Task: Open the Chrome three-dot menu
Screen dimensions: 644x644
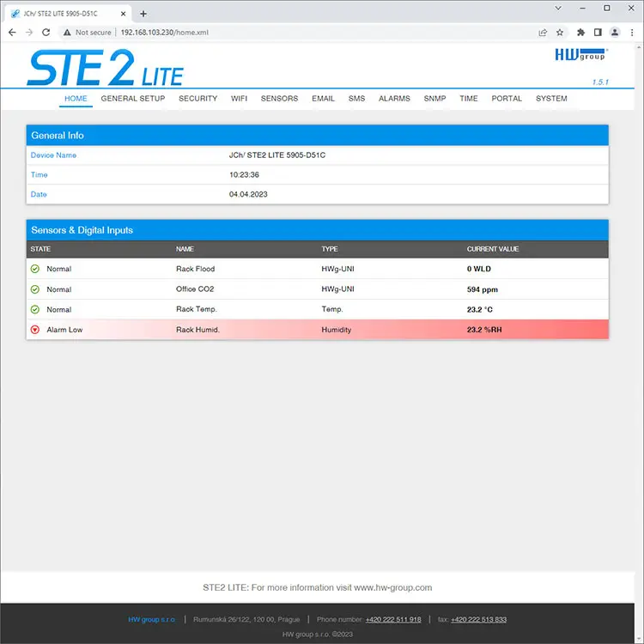Action: [x=631, y=33]
